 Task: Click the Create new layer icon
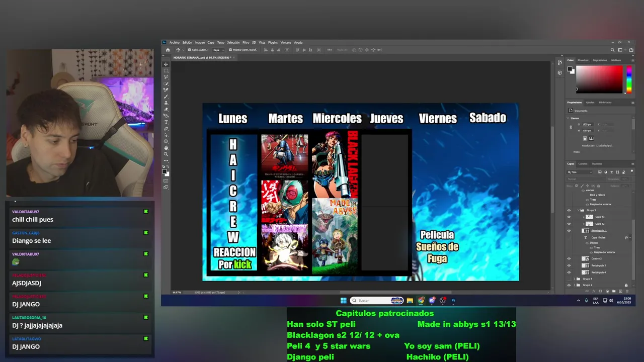tap(620, 291)
